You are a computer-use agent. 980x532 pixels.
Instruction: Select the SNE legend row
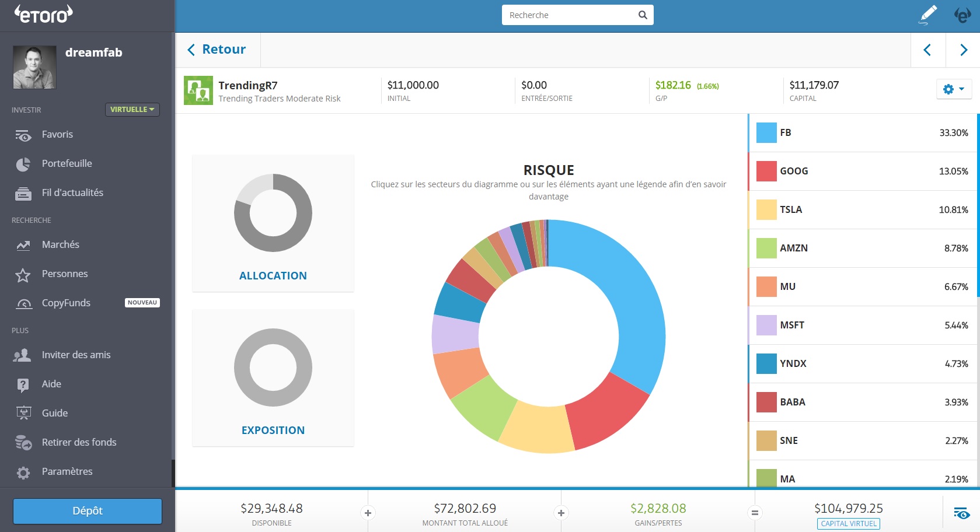pyautogui.click(x=863, y=441)
